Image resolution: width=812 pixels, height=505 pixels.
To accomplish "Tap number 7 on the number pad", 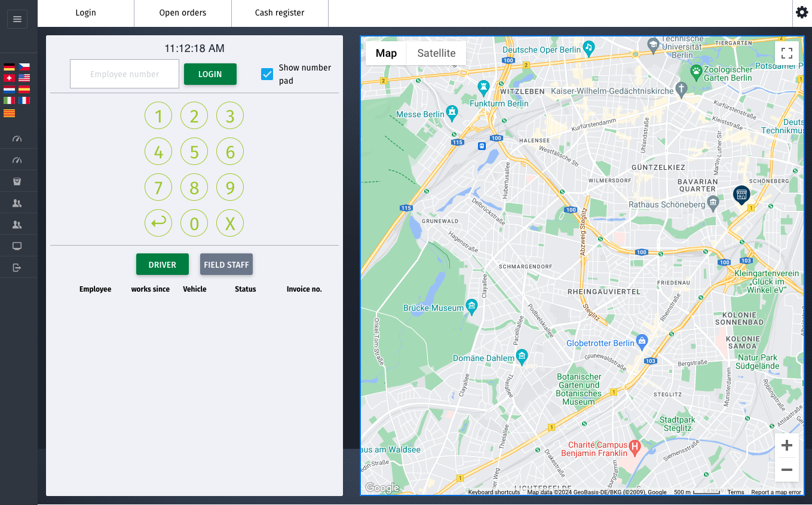I will click(158, 188).
